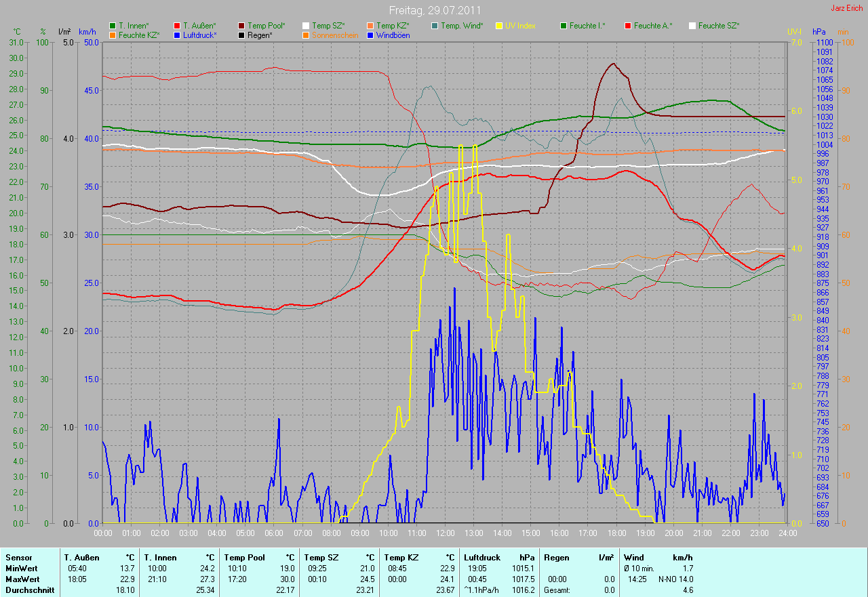Viewport: 868px width, 597px height.
Task: Click the chart title Freitag, 29.07.2011
Action: pyautogui.click(x=434, y=10)
